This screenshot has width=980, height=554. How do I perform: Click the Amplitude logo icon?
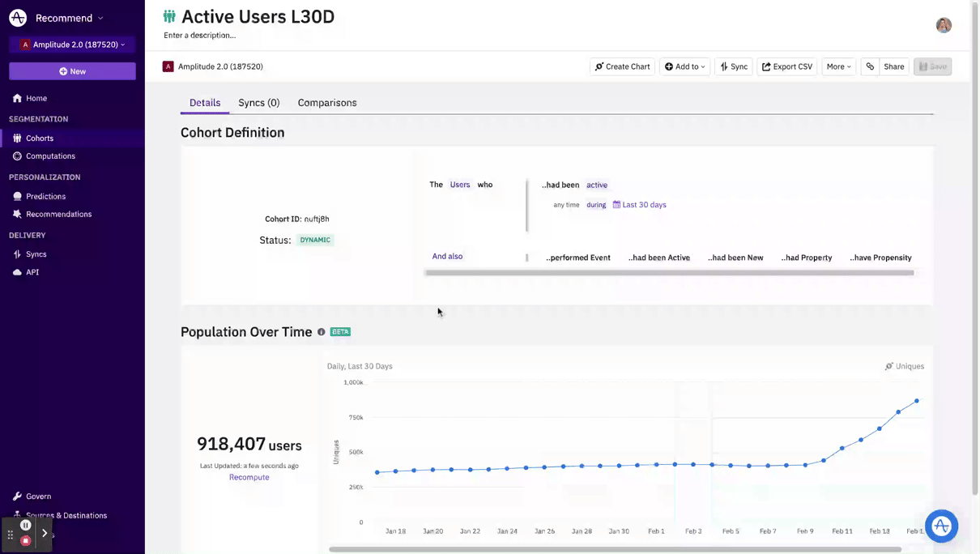(x=18, y=18)
